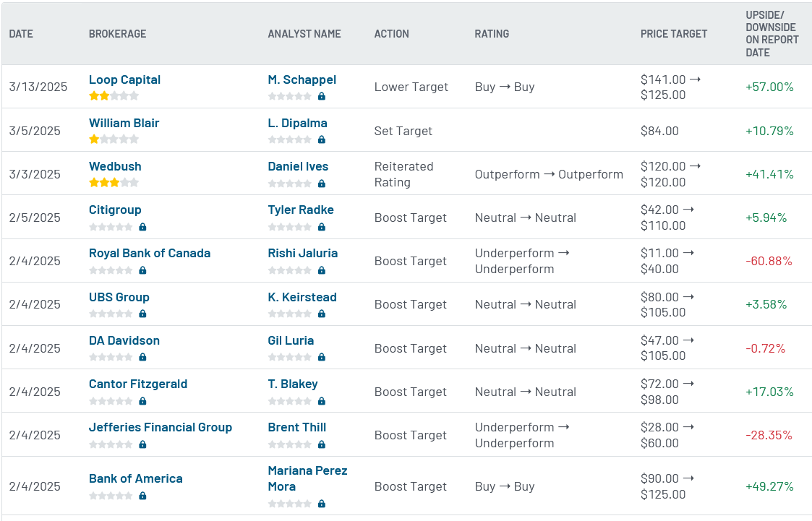
Task: Sort by Upside/Downside on Report Date header
Action: pos(772,34)
